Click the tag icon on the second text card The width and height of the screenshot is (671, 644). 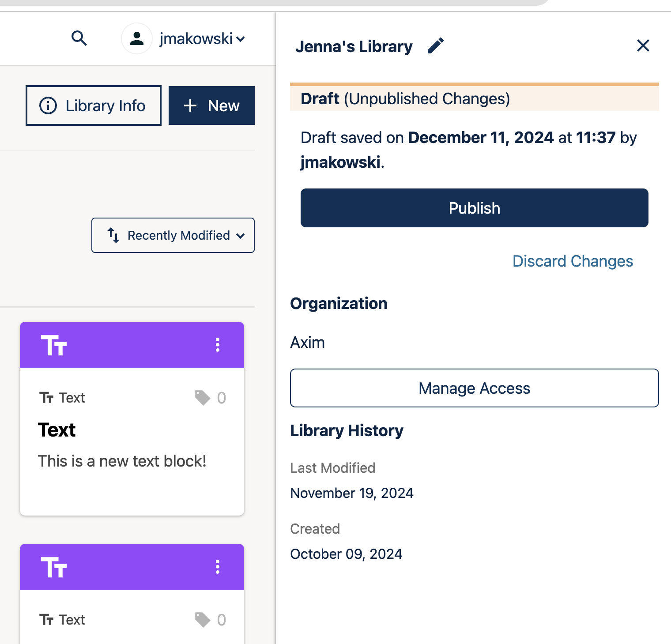tap(203, 619)
